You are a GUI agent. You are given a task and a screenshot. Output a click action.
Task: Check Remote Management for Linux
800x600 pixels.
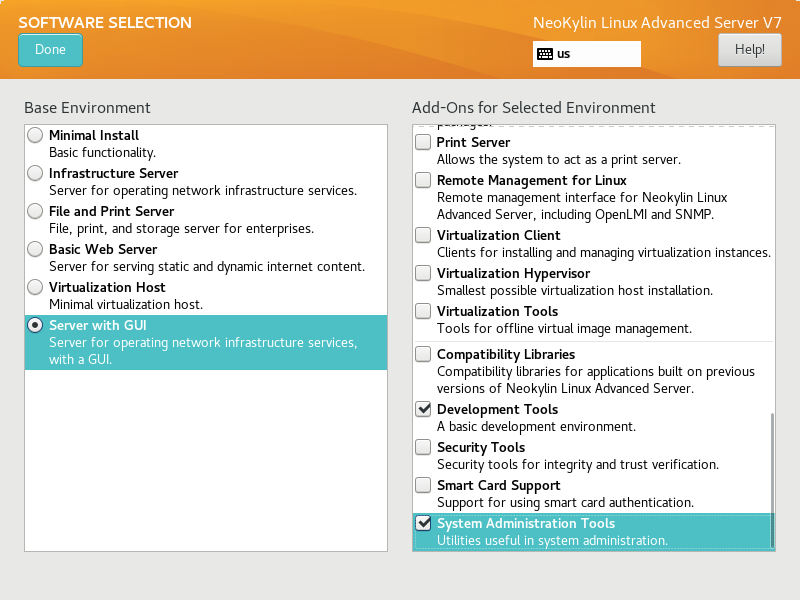coord(423,180)
